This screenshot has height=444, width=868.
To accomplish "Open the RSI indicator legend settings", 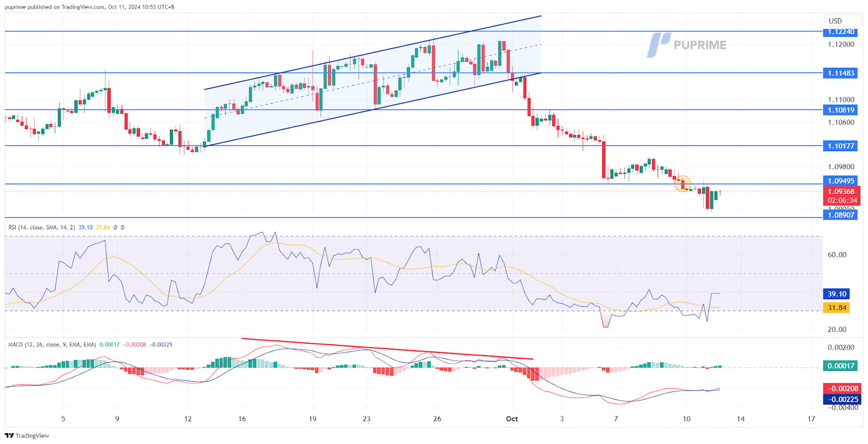I will tap(42, 227).
